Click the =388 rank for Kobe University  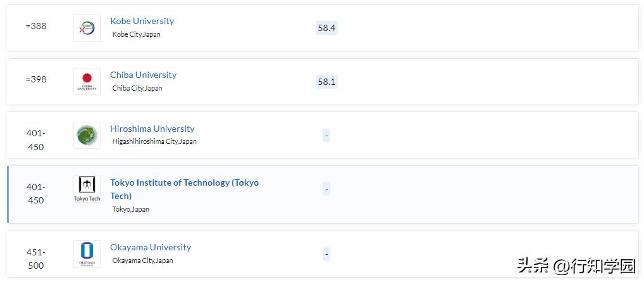click(x=36, y=26)
